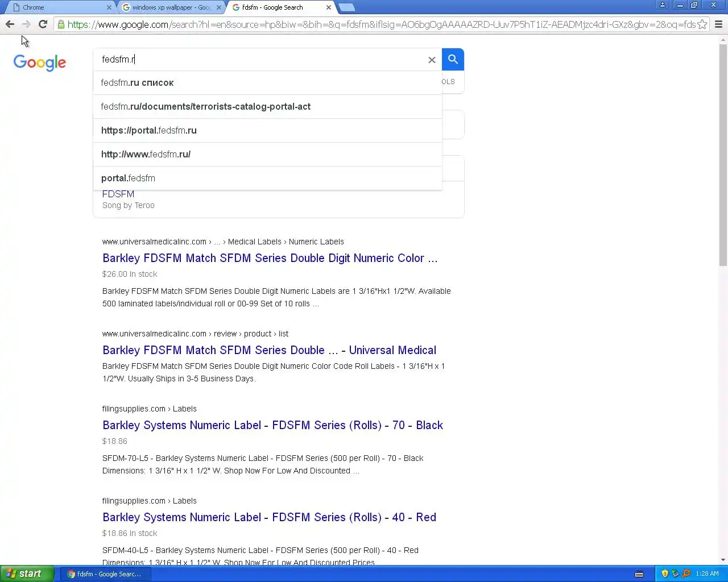Click the blue magnifier search button

coord(453,59)
